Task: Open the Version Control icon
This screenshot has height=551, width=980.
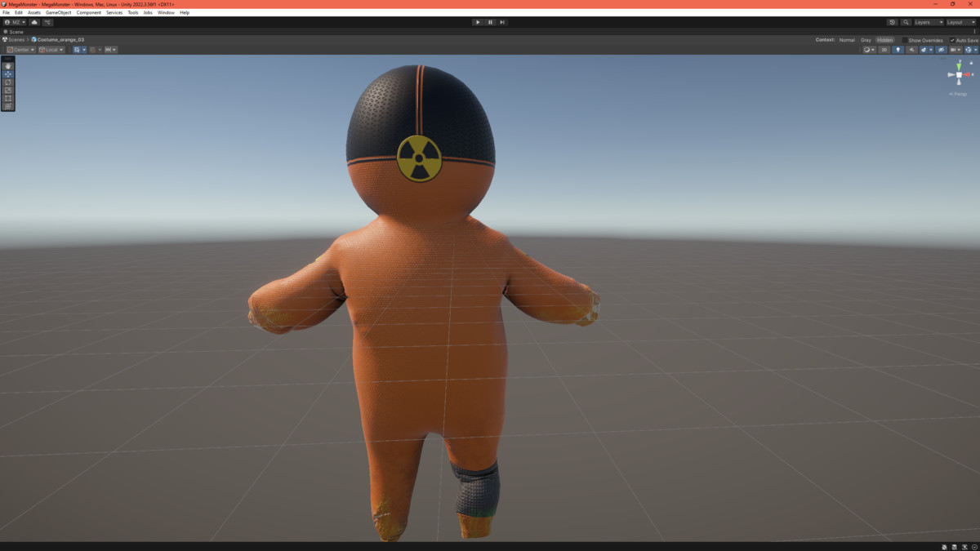Action: point(47,22)
